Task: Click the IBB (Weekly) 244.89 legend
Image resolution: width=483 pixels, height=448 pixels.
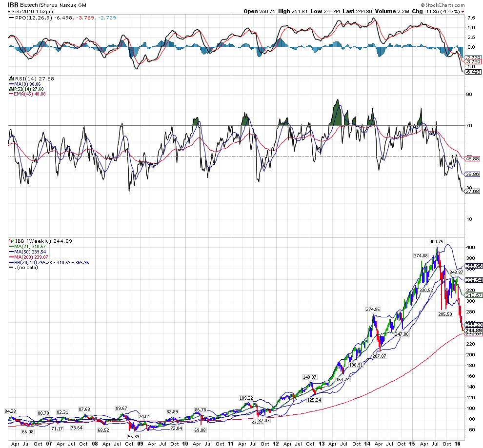Action: (x=43, y=241)
